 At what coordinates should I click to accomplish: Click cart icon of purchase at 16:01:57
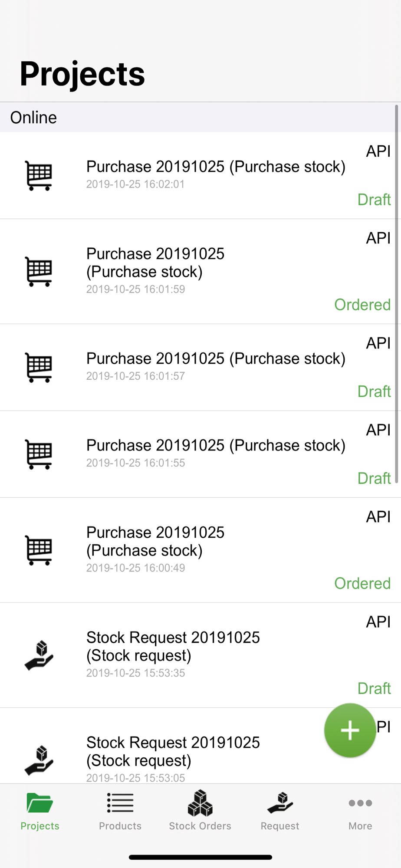(x=39, y=367)
